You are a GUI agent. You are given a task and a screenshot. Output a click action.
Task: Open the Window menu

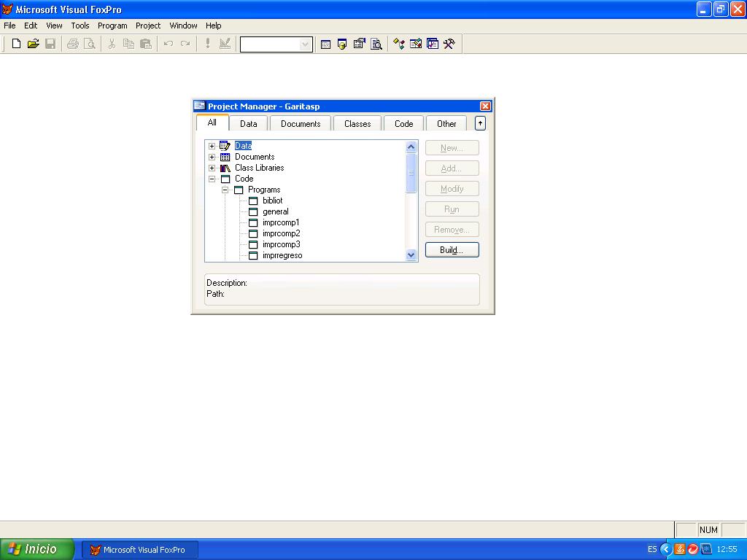[183, 26]
